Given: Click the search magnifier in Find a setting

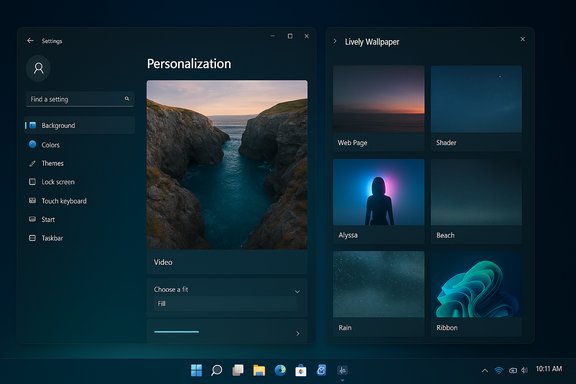Looking at the screenshot, I should pos(127,98).
